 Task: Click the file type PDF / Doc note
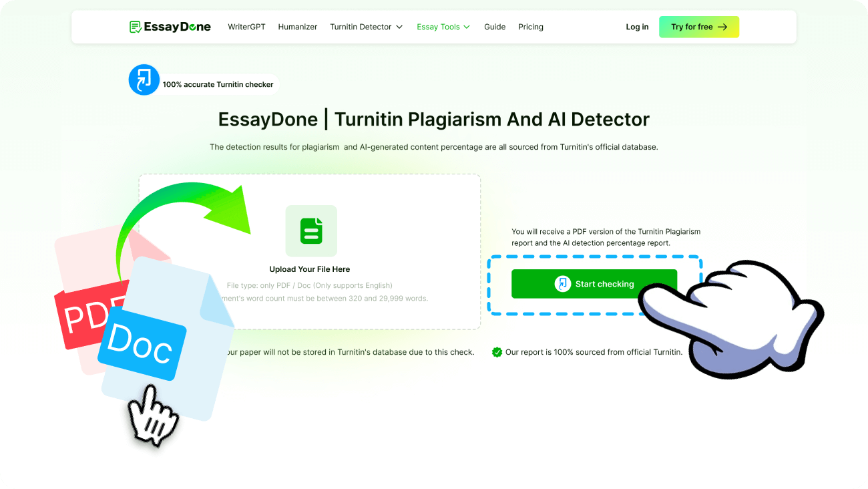pyautogui.click(x=310, y=285)
